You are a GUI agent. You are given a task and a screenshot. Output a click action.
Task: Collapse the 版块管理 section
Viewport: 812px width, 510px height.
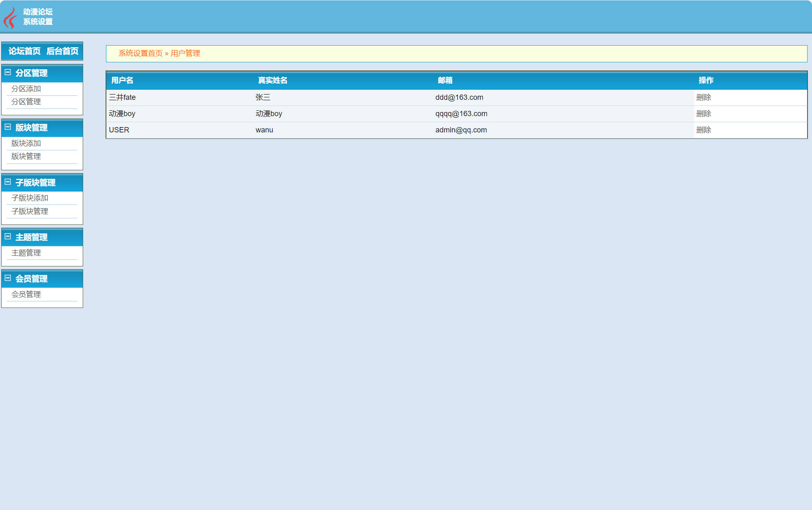pyautogui.click(x=8, y=127)
